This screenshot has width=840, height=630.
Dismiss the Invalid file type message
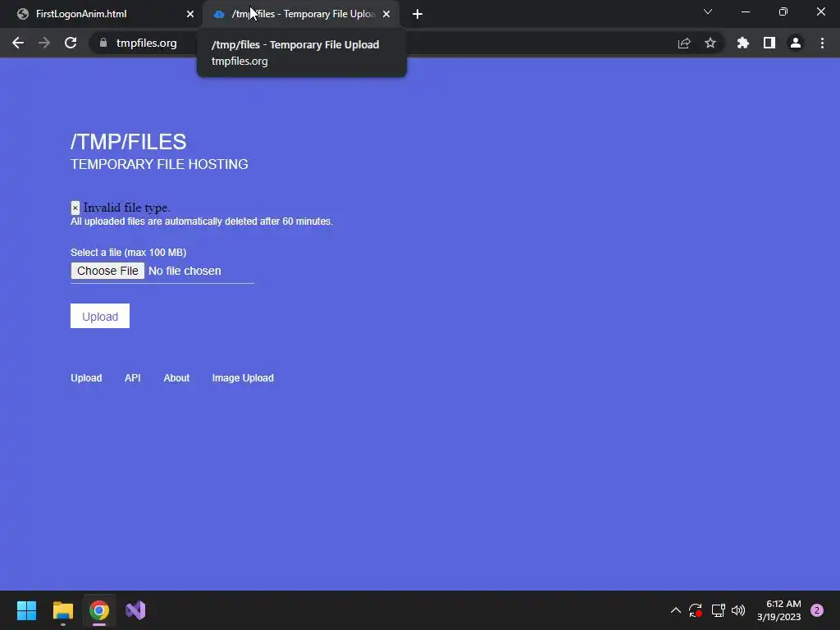coord(75,208)
